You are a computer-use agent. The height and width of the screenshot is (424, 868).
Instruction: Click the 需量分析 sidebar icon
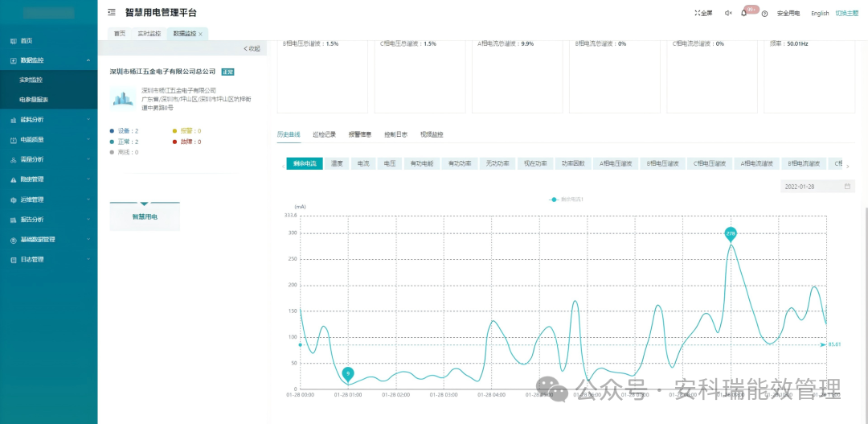14,159
